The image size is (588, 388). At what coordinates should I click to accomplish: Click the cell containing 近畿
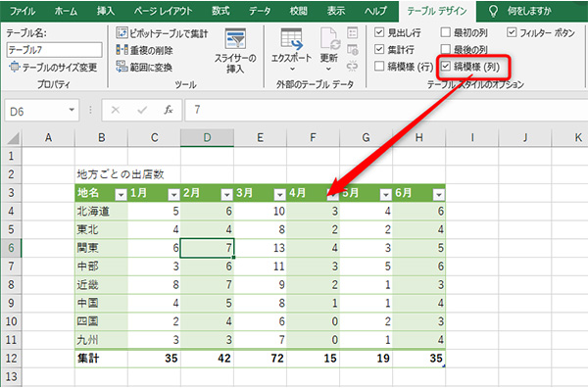(x=101, y=285)
